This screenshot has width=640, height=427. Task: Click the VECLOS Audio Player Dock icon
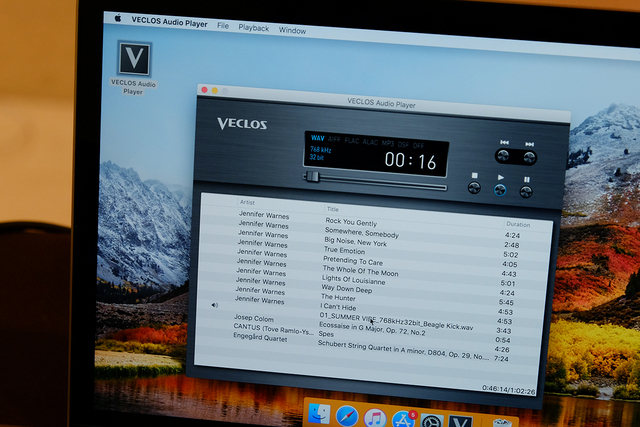pos(460,422)
